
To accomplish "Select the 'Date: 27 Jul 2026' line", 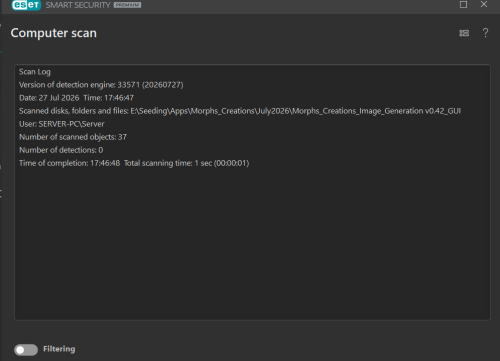I will pos(76,98).
